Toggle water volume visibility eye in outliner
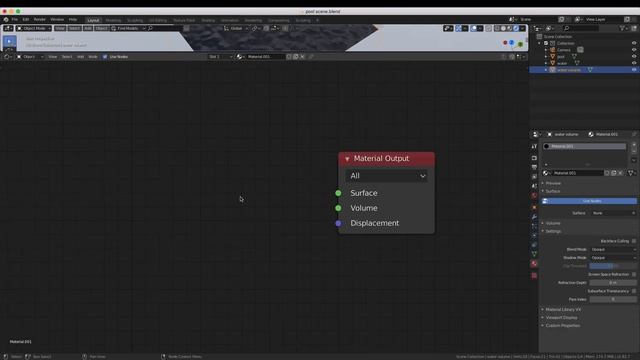This screenshot has width=640, height=360. (x=634, y=70)
